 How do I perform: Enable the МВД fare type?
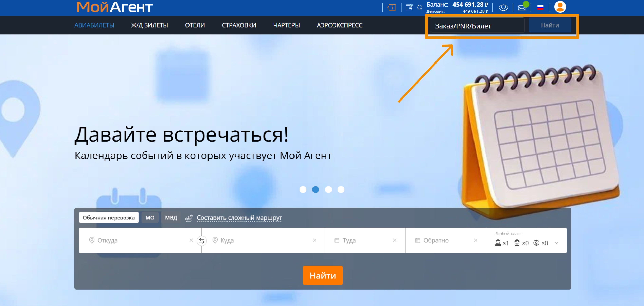click(x=171, y=217)
